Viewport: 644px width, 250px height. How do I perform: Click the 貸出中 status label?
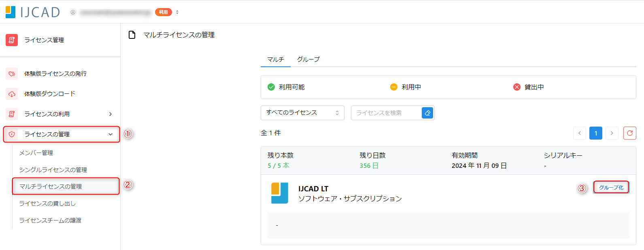click(534, 87)
